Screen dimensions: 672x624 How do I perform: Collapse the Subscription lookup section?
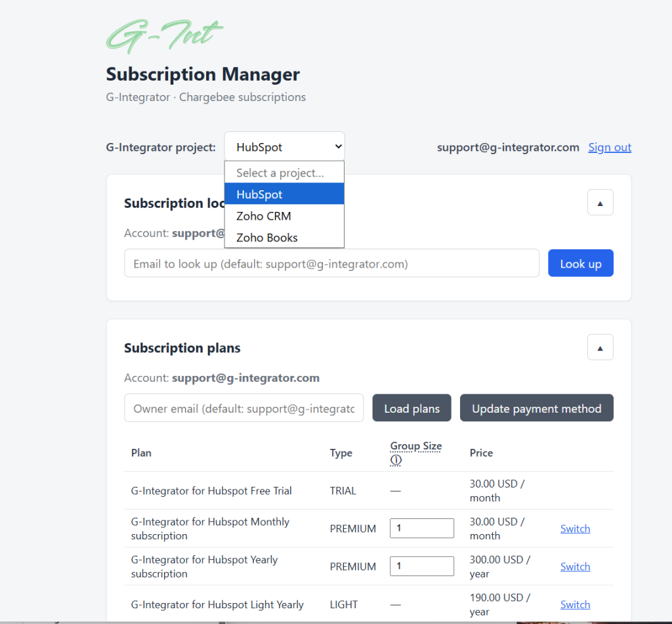tap(600, 202)
